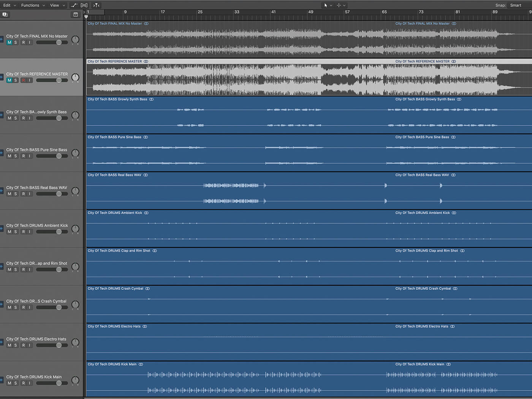Unmute the FINAL MIX No Master track
The width and height of the screenshot is (532, 399).
(x=9, y=43)
